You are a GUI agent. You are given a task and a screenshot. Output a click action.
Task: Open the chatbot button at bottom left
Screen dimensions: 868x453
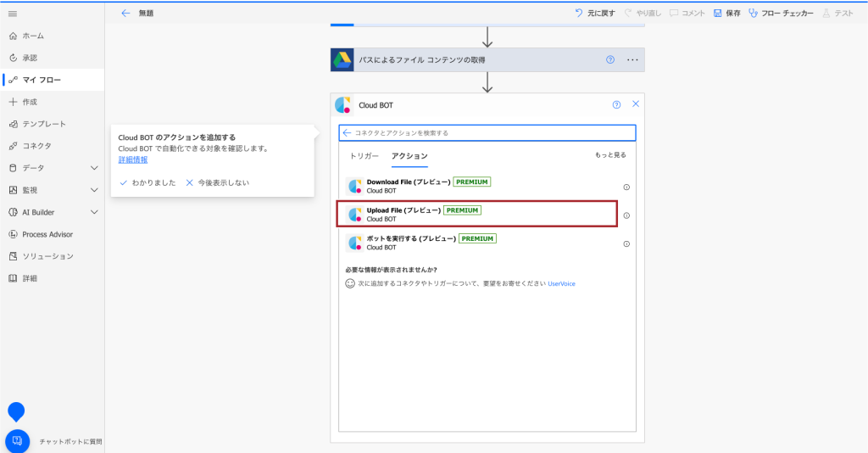click(17, 441)
